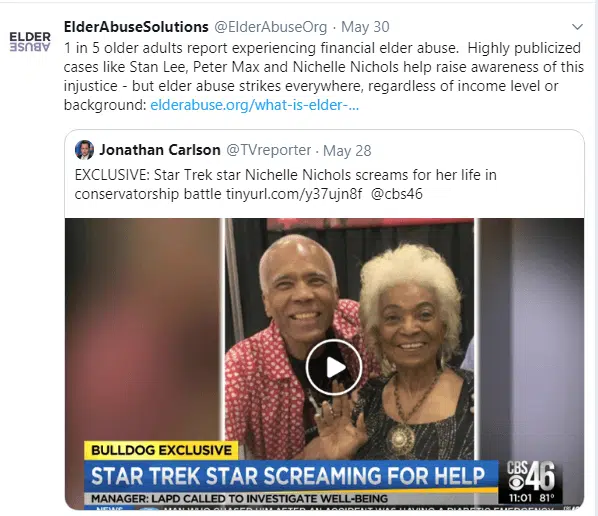Open the May 28 quoted tweet date
The width and height of the screenshot is (598, 516).
(x=347, y=151)
